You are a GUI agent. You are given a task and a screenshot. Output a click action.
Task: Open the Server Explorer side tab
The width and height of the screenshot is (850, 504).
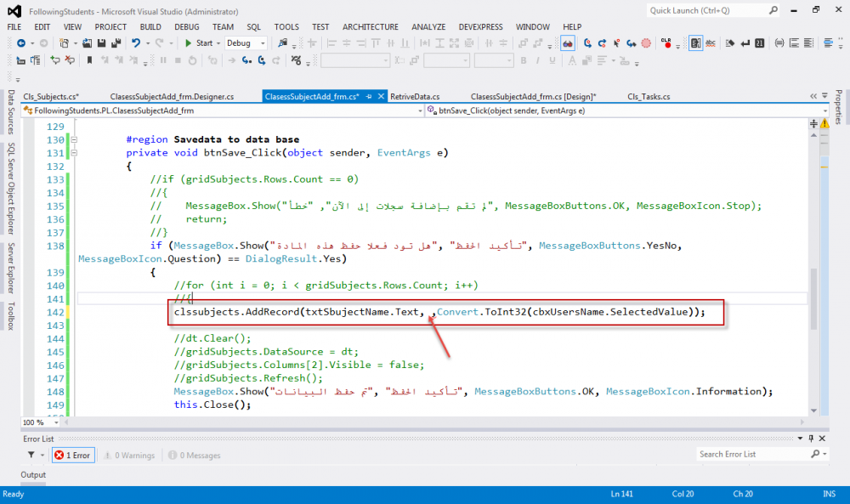tap(10, 269)
